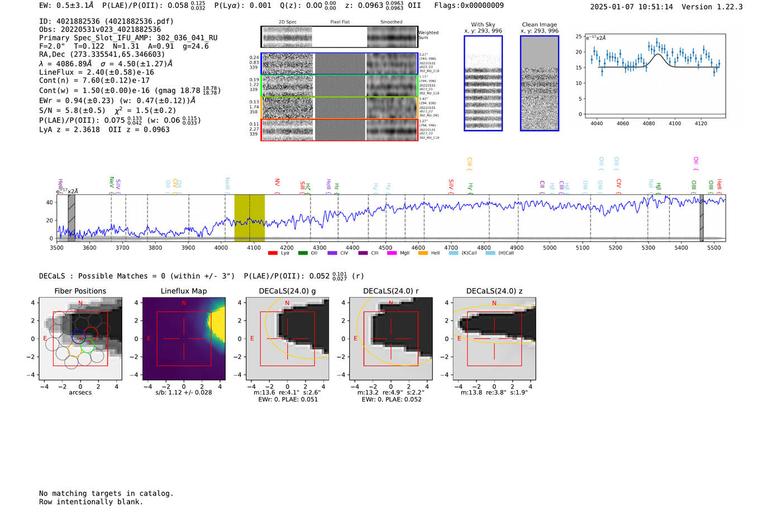Click the red Lyα legend swatch

273,253
